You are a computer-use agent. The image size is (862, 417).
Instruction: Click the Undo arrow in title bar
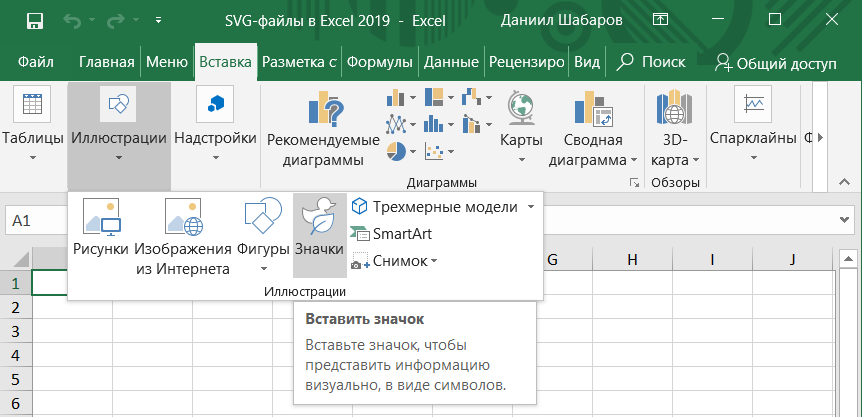tap(72, 21)
